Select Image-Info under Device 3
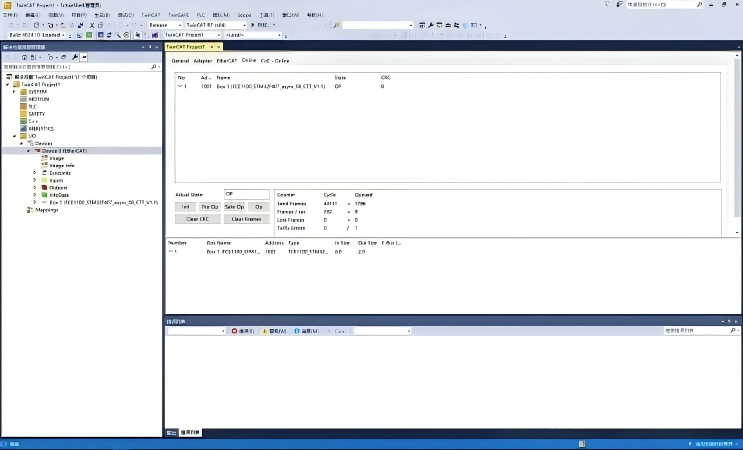The width and height of the screenshot is (743, 450). click(62, 166)
